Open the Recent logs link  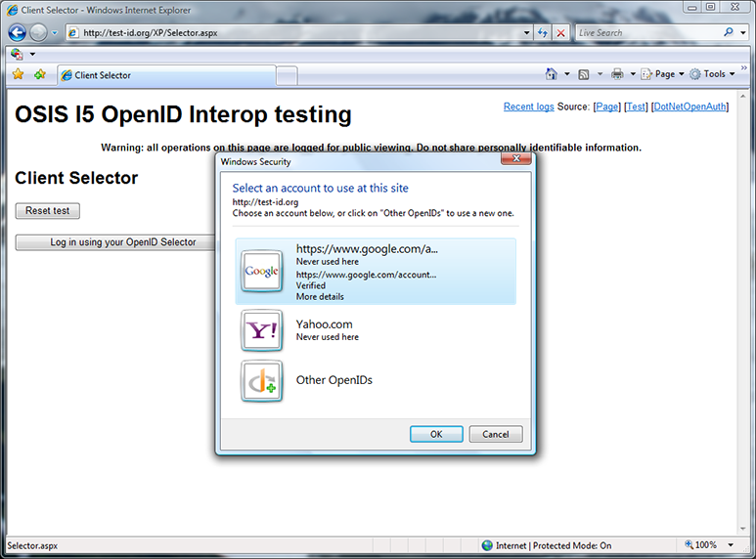(x=528, y=107)
